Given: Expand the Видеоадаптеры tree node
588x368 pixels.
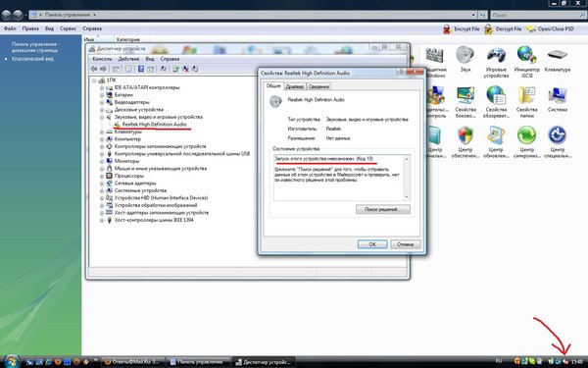Looking at the screenshot, I should [102, 102].
